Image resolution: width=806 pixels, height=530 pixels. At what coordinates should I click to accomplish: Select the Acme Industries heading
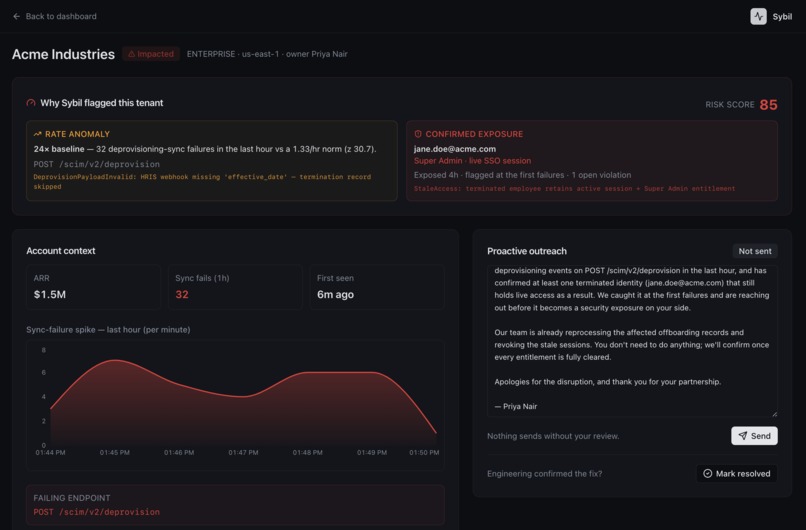click(63, 54)
